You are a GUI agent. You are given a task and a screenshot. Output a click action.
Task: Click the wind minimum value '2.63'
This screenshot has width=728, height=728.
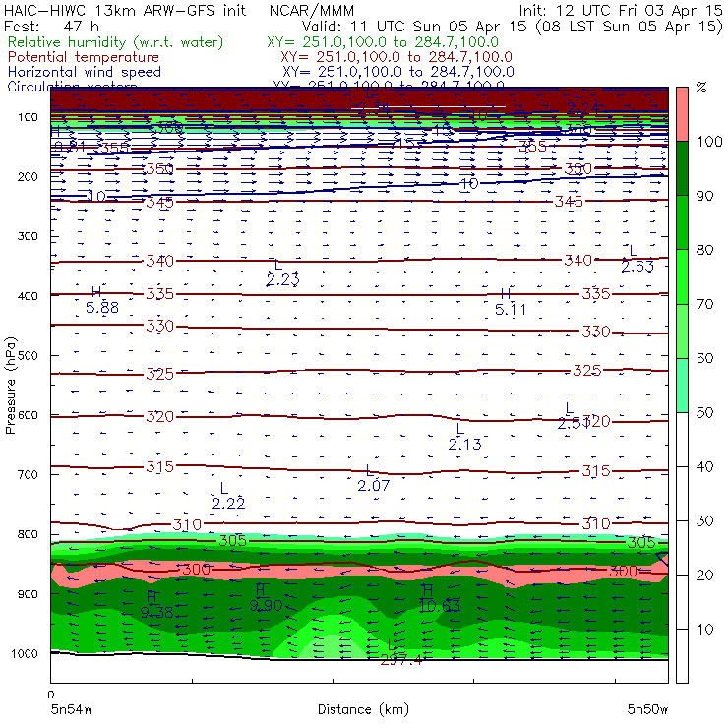[x=637, y=266]
